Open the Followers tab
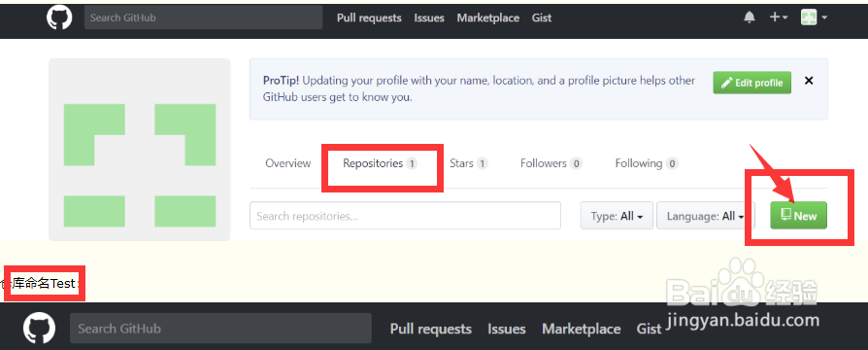 point(551,163)
